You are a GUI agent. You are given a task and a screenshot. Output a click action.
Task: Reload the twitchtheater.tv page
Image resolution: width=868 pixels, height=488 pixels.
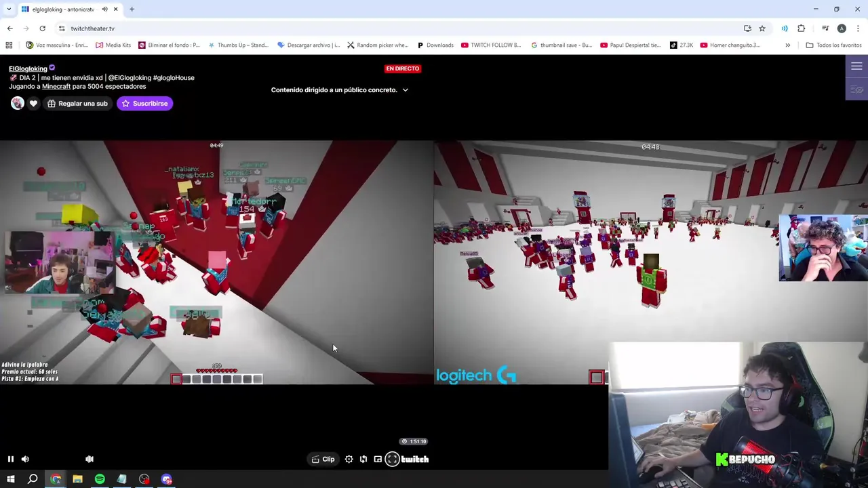tap(42, 28)
